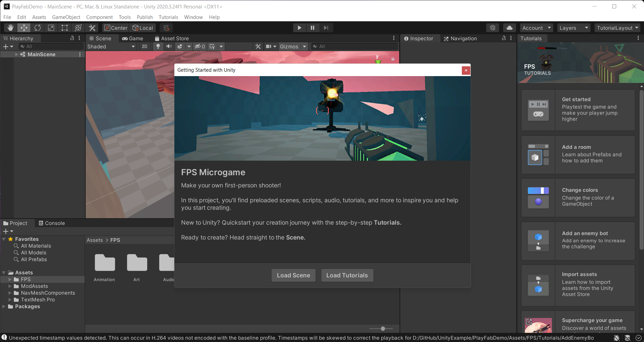The width and height of the screenshot is (644, 342).
Task: Toggle grid snapping icon in toolbar
Action: [x=166, y=28]
